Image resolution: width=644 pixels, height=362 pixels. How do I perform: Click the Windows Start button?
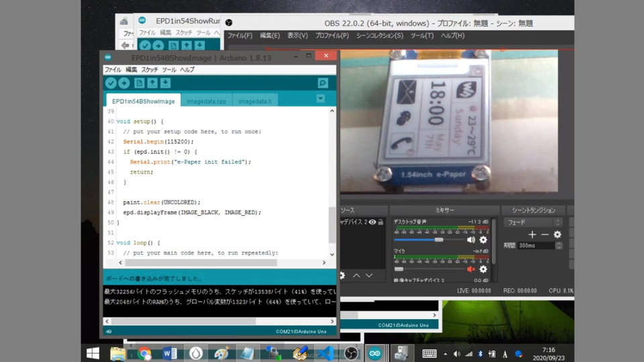[x=93, y=353]
